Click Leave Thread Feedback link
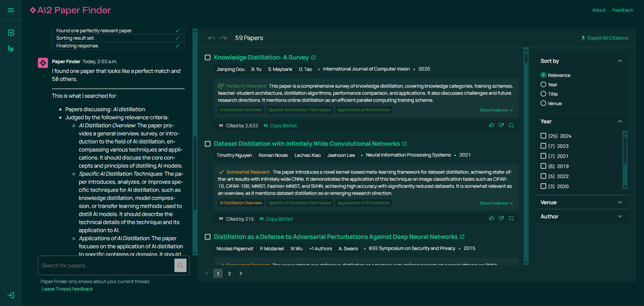The image size is (644, 306). pyautogui.click(x=67, y=289)
